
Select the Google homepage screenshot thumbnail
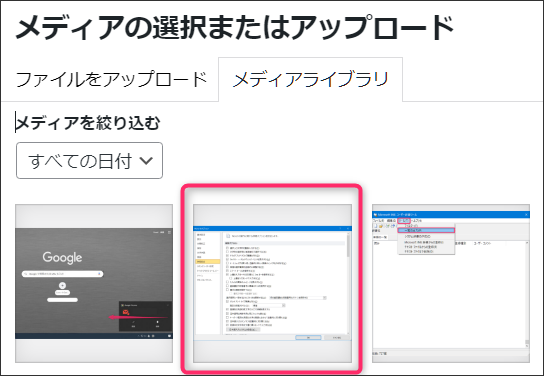(94, 283)
